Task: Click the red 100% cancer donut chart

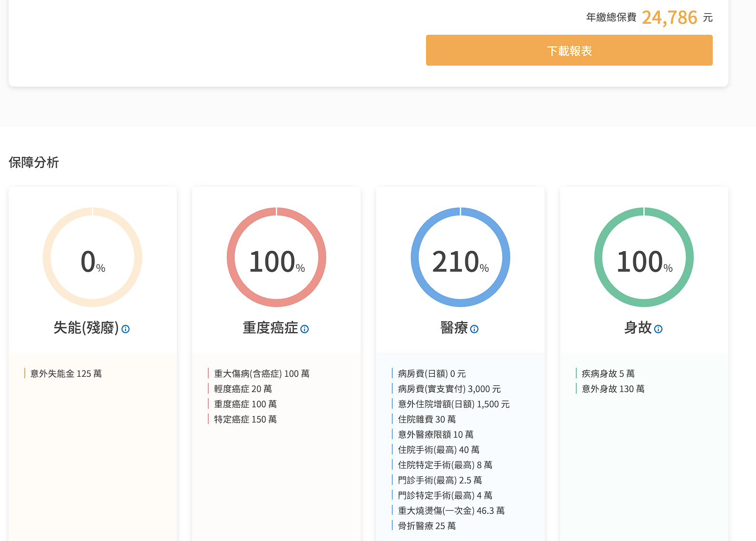Action: (276, 257)
